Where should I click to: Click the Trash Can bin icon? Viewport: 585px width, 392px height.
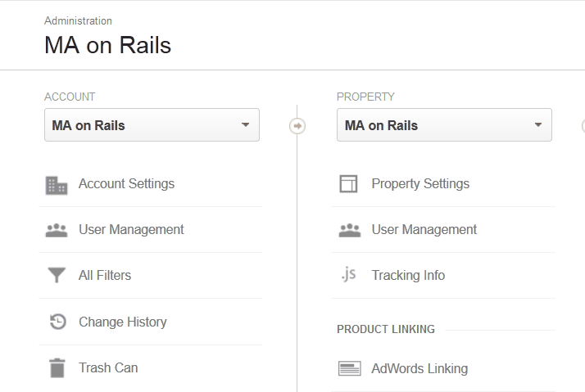pyautogui.click(x=57, y=368)
